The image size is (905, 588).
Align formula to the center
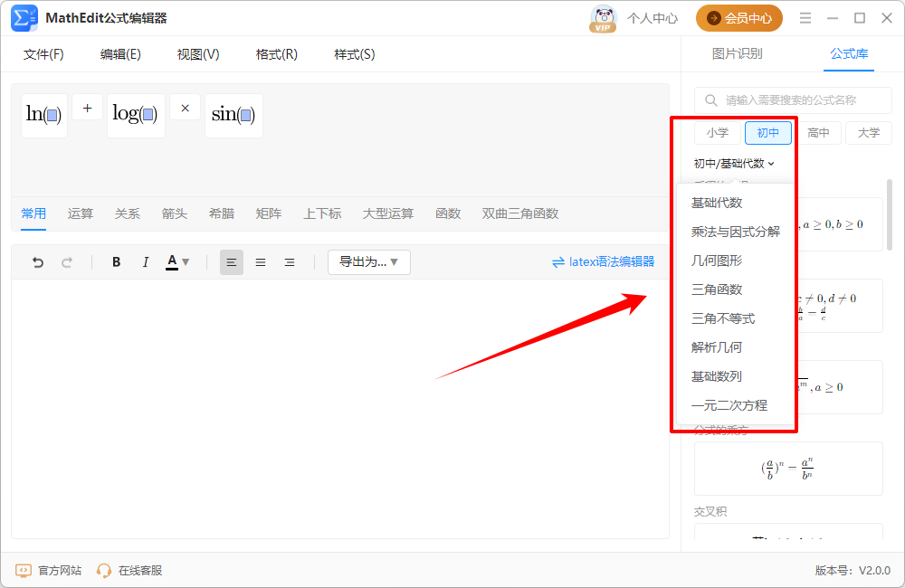click(261, 262)
